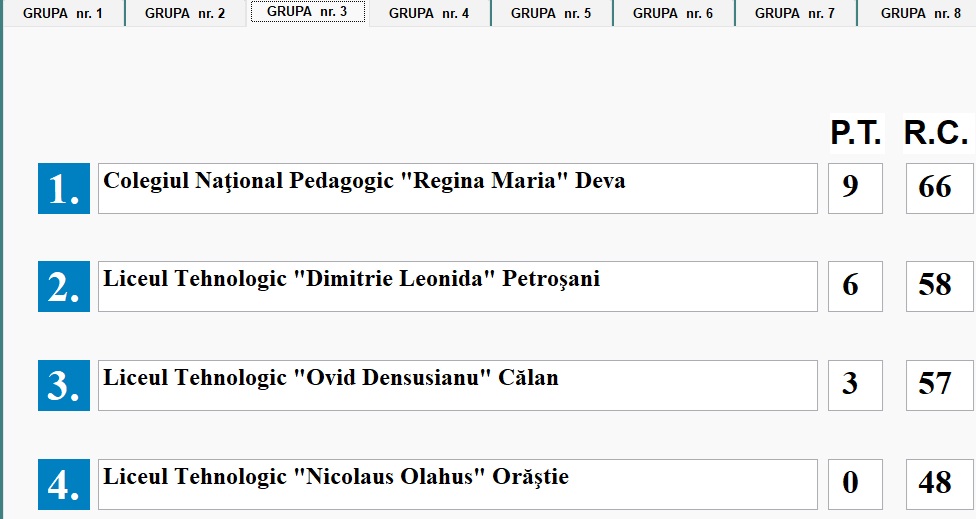Click the blue rank 1 badge
Viewport: 976px width, 519px height.
coord(64,188)
